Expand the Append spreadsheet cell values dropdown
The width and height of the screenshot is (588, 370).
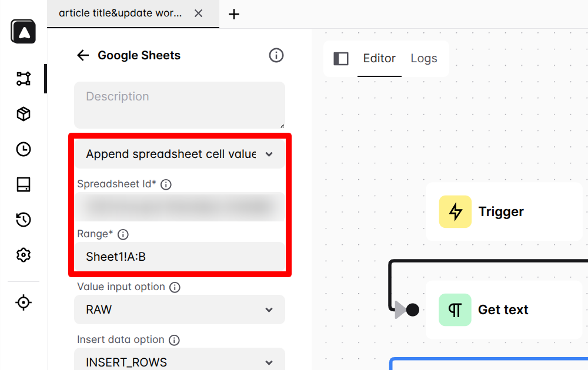pos(179,154)
